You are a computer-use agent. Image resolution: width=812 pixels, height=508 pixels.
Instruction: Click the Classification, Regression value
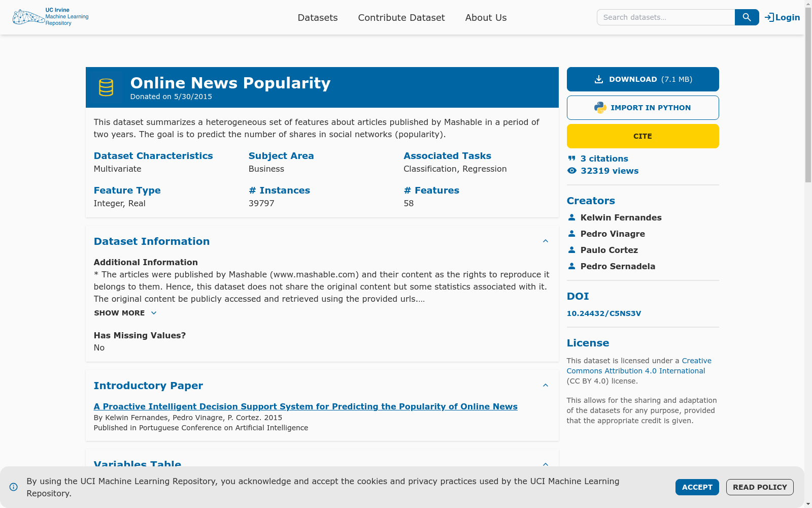pos(455,169)
